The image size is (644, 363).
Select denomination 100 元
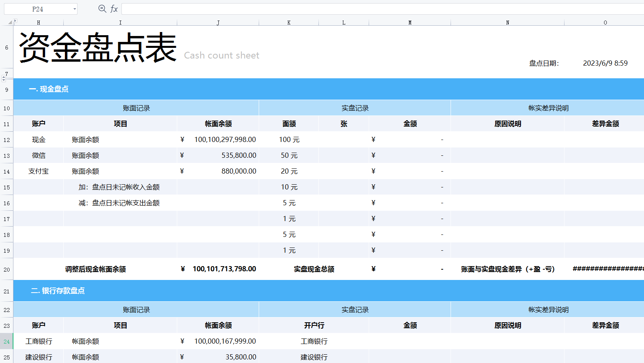click(x=289, y=140)
